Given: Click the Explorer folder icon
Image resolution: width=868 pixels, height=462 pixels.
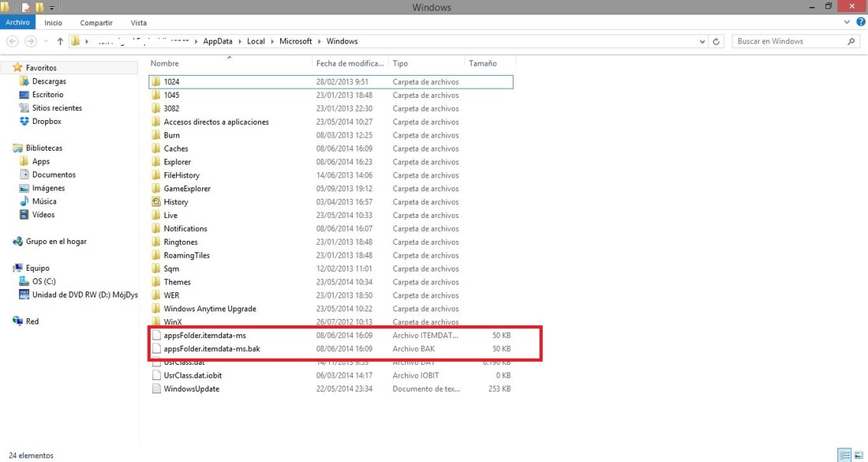Looking at the screenshot, I should point(156,162).
